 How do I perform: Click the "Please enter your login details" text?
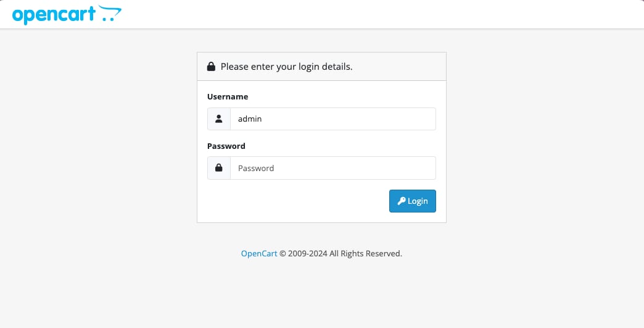click(286, 67)
